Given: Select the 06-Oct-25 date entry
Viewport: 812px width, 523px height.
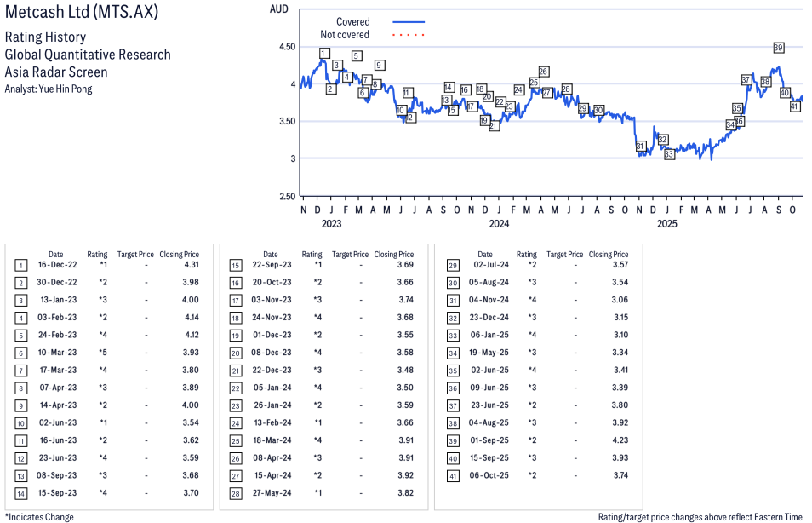Looking at the screenshot, I should pyautogui.click(x=493, y=475).
